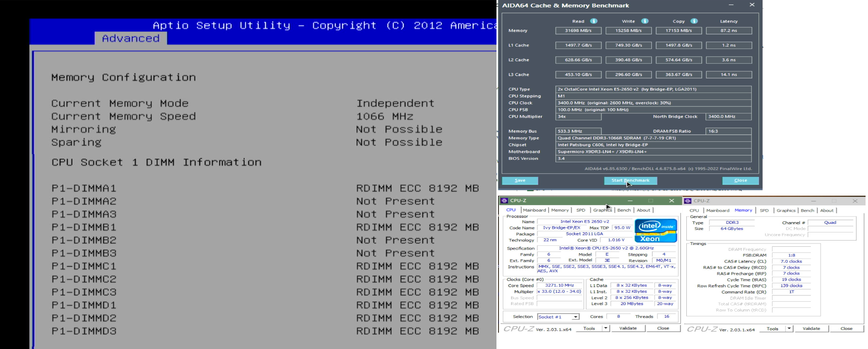868x349 pixels.
Task: Click the Tools button in left CPU-Z window
Action: 589,328
